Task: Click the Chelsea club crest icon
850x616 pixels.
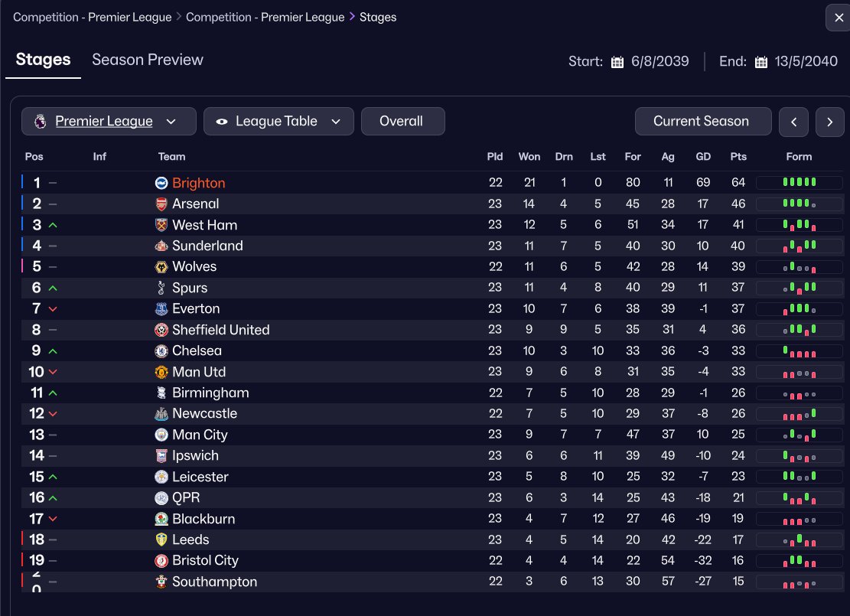Action: (x=161, y=351)
